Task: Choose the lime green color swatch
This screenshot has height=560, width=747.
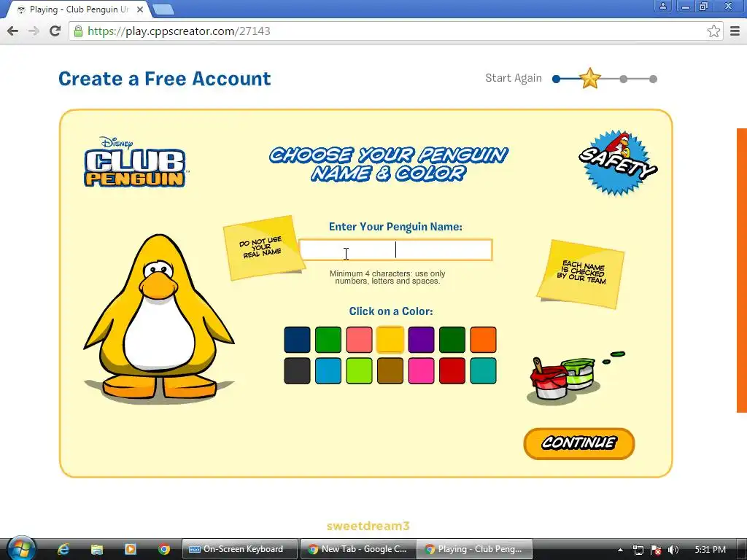Action: coord(359,370)
